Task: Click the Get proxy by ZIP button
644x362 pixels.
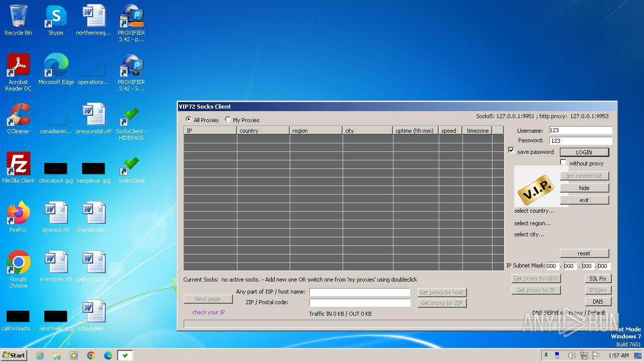Action: point(442,303)
